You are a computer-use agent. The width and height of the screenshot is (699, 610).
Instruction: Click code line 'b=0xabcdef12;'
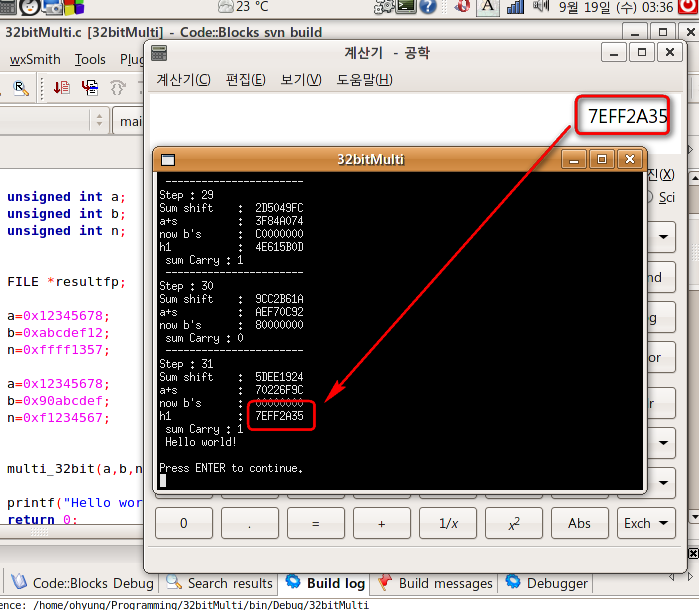pyautogui.click(x=58, y=333)
